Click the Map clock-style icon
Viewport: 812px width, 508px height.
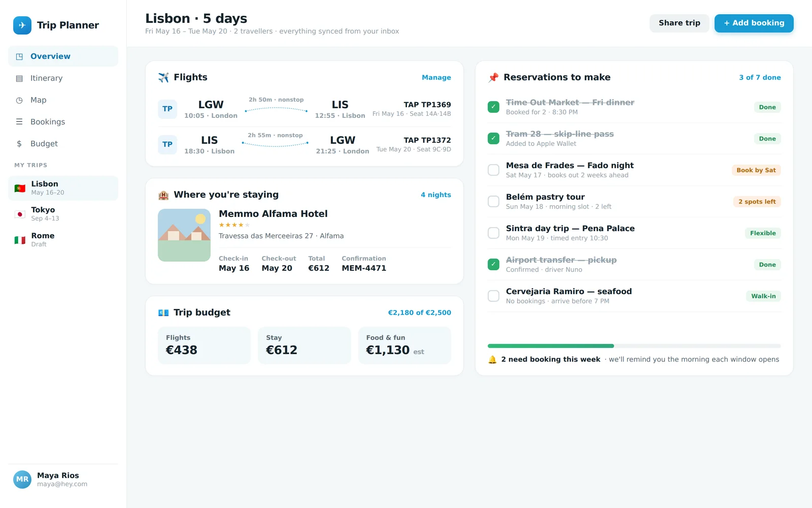[x=19, y=100]
